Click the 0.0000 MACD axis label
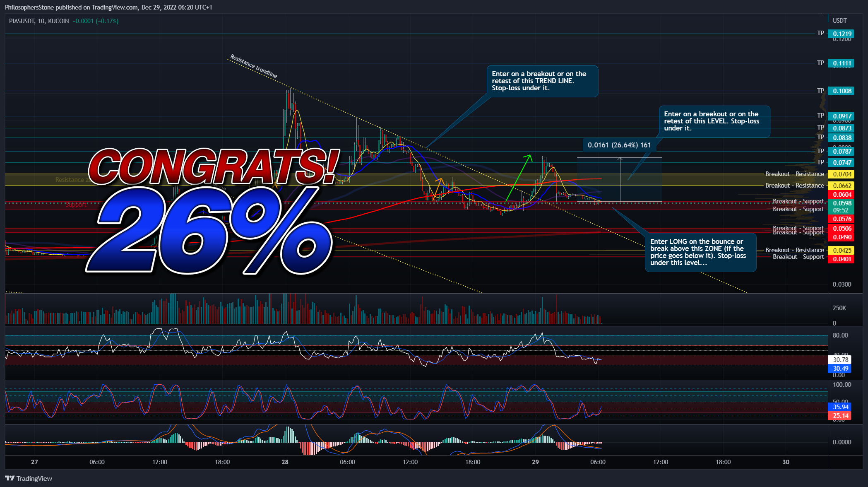The width and height of the screenshot is (868, 487). tap(842, 442)
